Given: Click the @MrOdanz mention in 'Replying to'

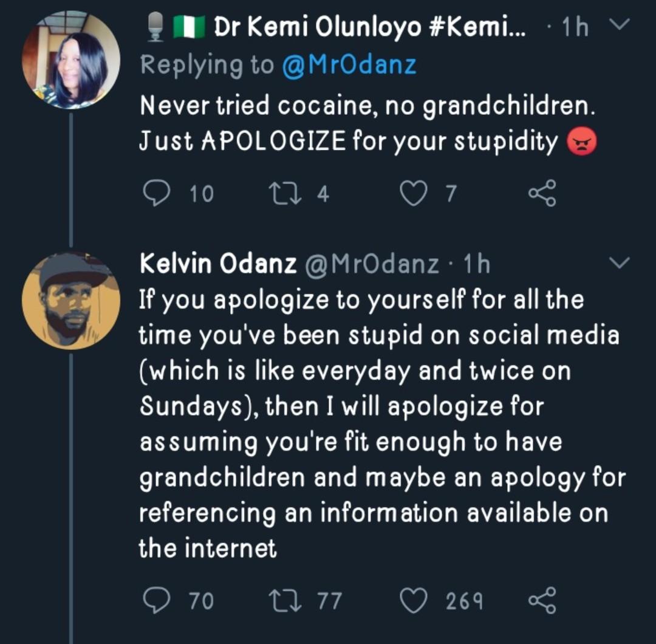Looking at the screenshot, I should [349, 65].
